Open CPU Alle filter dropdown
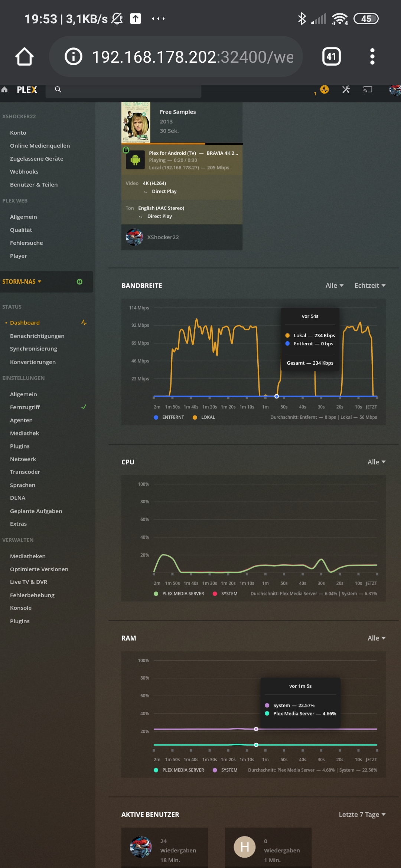 376,462
